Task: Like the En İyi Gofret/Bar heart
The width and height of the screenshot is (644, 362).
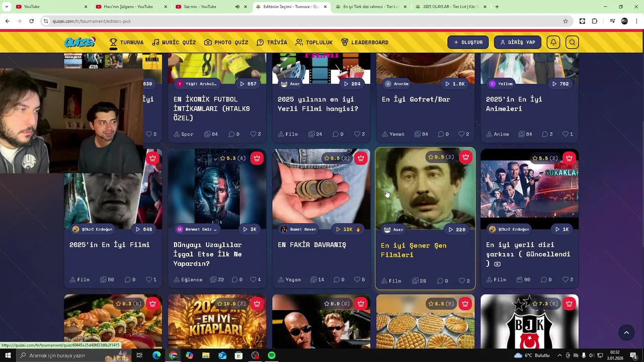Action: 461,134
